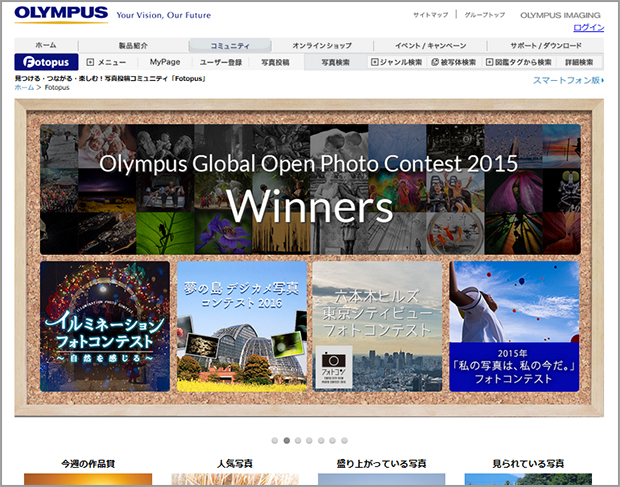Go to the first carousel slide dot
This screenshot has width=620, height=487.
click(275, 440)
